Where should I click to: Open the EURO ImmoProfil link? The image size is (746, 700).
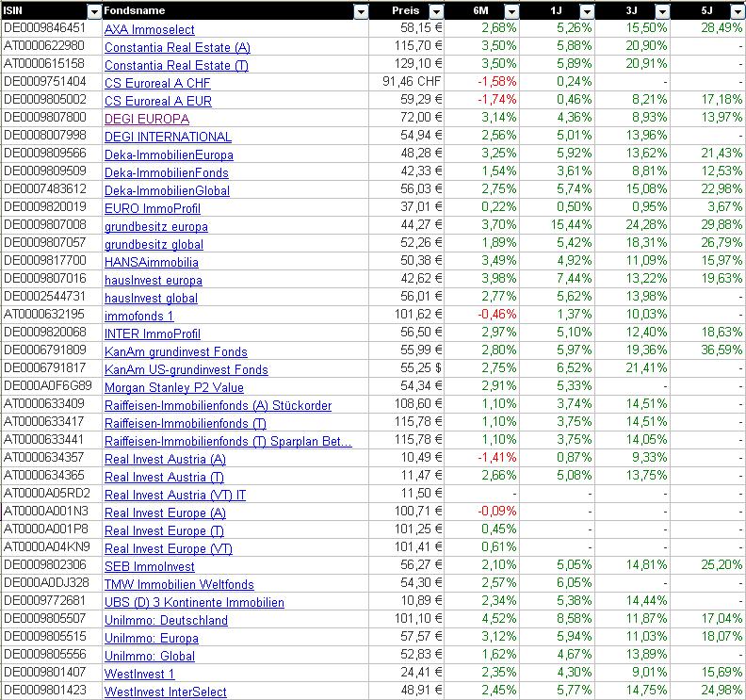tap(153, 208)
